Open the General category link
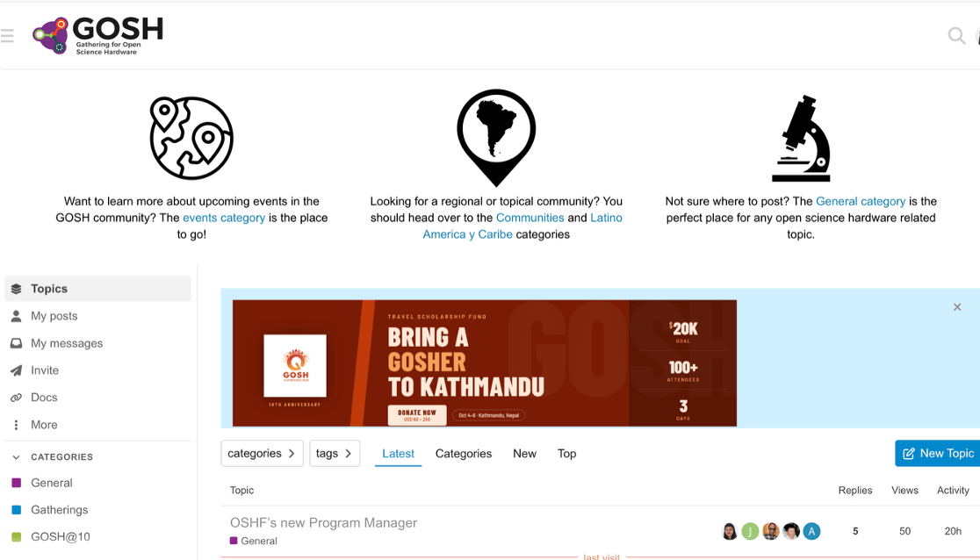 tap(861, 201)
